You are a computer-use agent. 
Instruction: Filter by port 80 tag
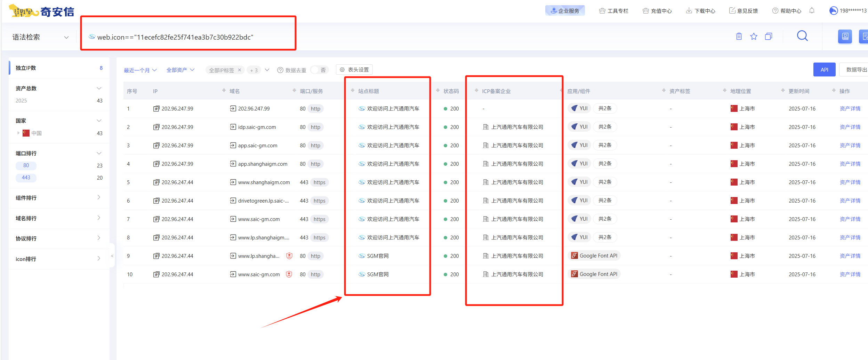pos(26,165)
